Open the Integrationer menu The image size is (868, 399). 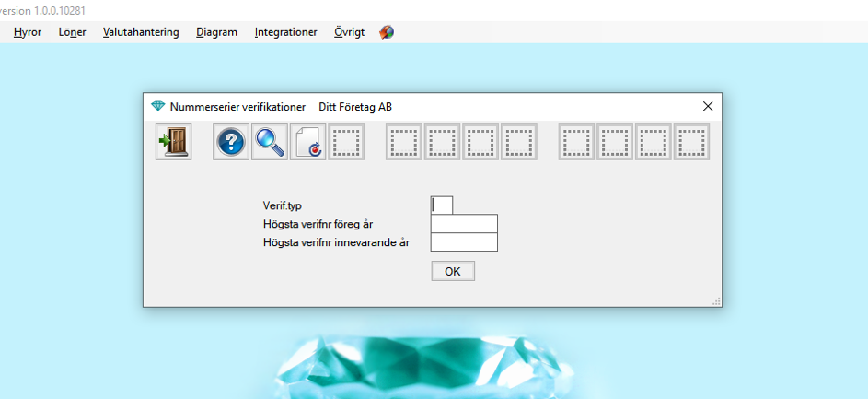point(285,32)
